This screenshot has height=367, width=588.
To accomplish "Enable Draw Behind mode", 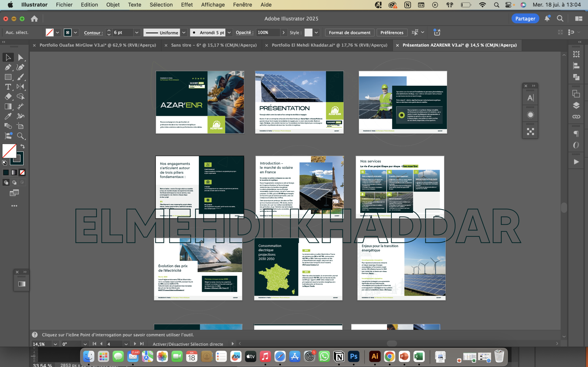I will pyautogui.click(x=14, y=182).
